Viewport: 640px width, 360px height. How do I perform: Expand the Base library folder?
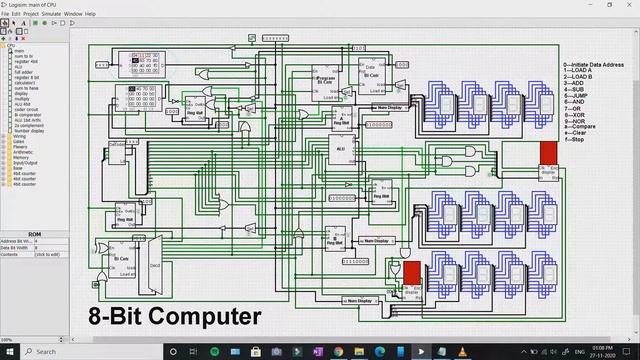[x=3, y=168]
